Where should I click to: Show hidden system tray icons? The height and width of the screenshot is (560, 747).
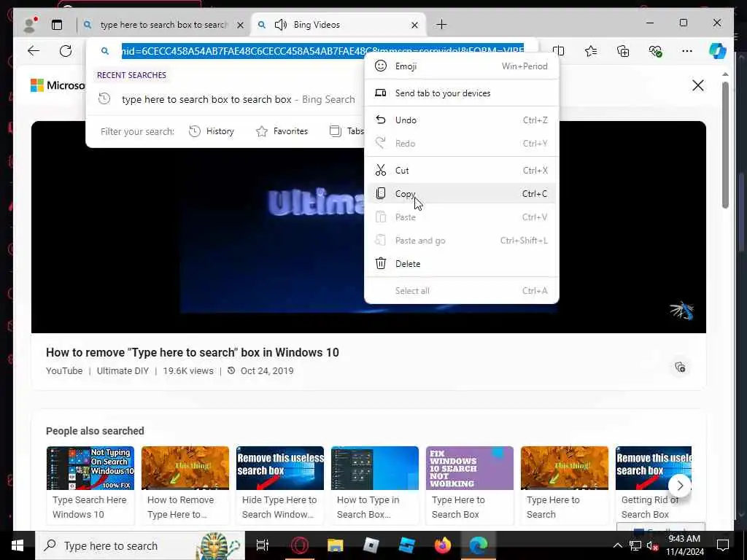pyautogui.click(x=617, y=545)
